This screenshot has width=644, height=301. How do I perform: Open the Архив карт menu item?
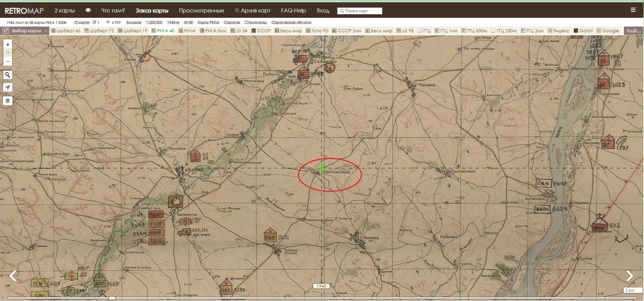coord(253,10)
